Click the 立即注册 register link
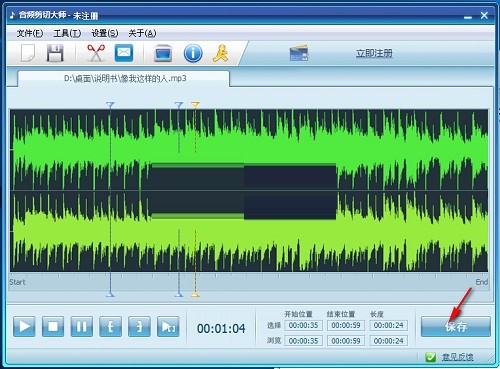This screenshot has width=500, height=369. click(374, 53)
